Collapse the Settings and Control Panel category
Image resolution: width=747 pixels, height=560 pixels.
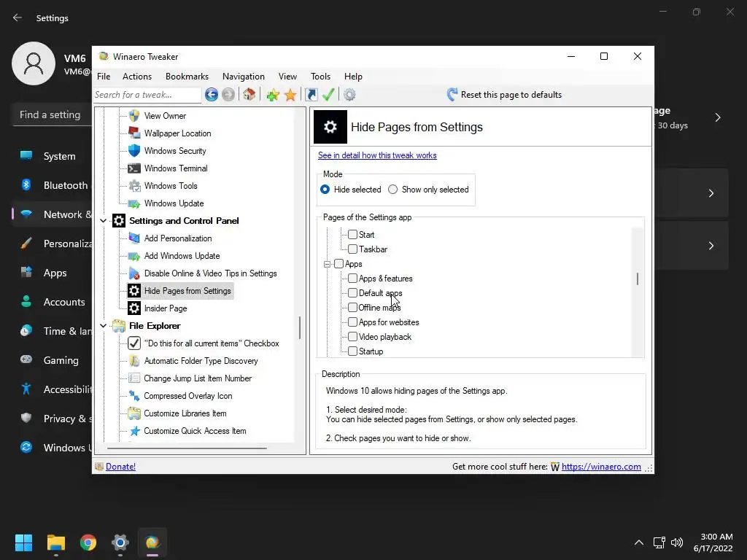pos(103,220)
